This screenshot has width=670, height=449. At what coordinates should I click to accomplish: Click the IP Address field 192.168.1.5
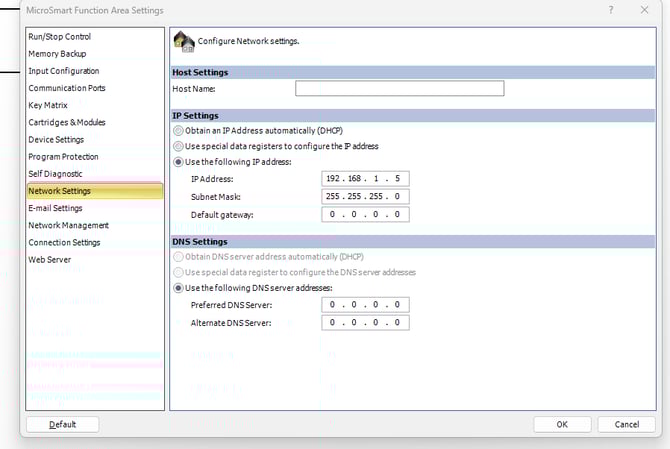[x=365, y=179]
